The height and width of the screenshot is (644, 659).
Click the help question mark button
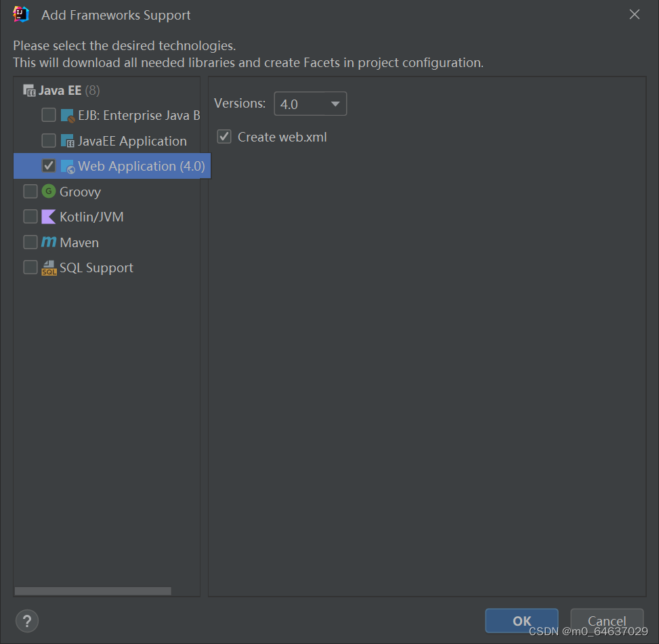pyautogui.click(x=26, y=620)
